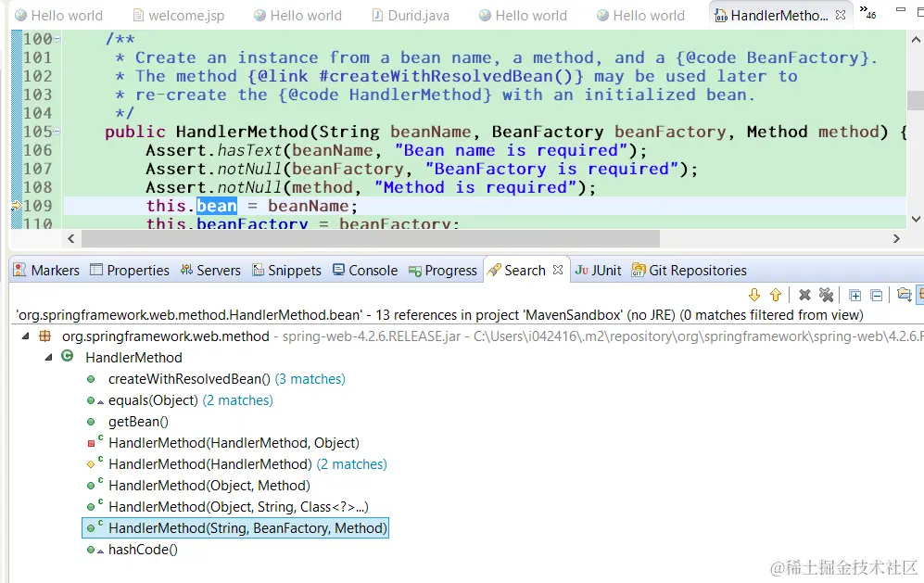
Task: Open the Properties view tab
Action: coord(130,270)
